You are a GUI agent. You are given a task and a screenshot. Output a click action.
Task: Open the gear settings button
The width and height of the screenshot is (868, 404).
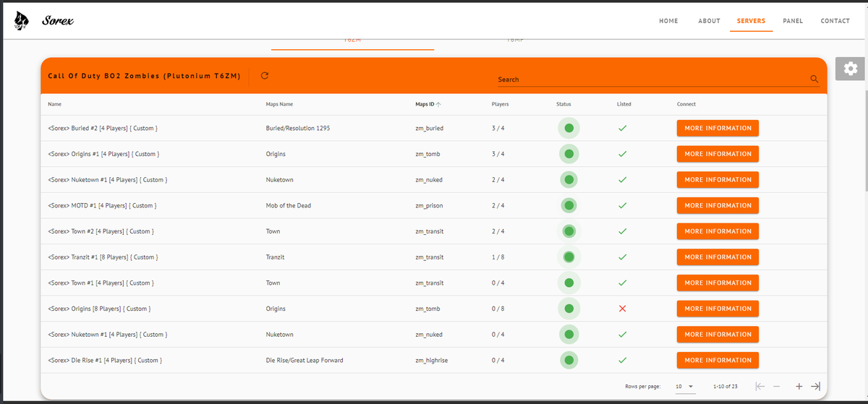851,69
